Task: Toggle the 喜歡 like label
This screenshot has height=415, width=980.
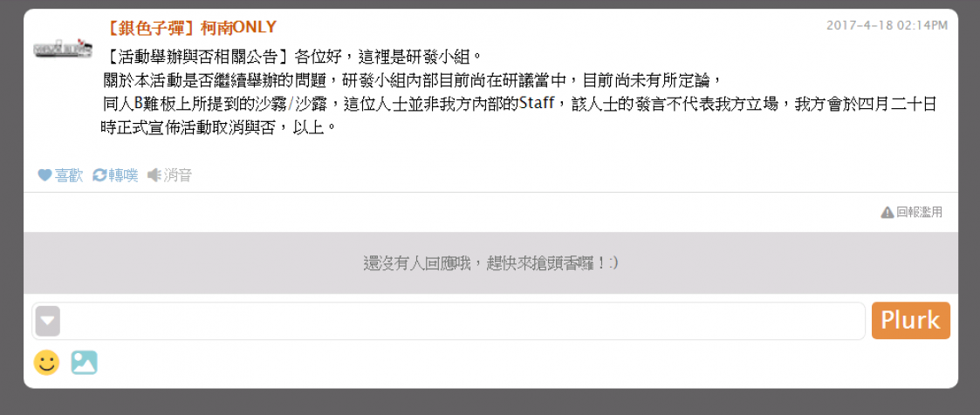Action: (x=69, y=175)
